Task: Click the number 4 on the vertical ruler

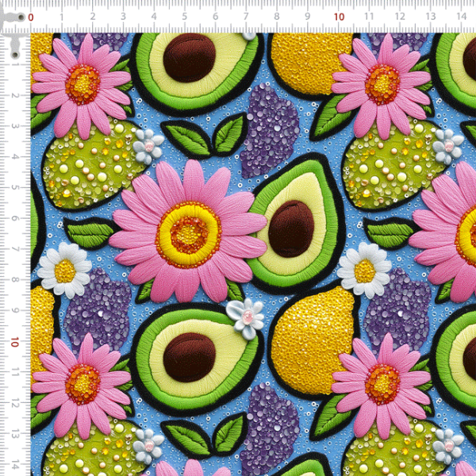Action: 14,157
